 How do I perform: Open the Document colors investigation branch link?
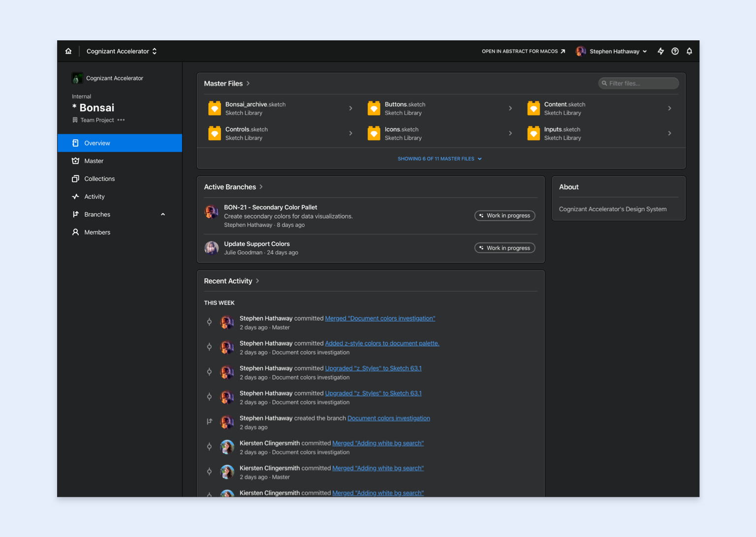tap(389, 418)
